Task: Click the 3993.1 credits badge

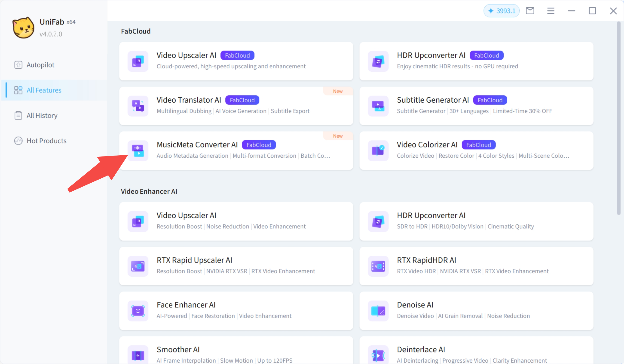Action: click(502, 11)
